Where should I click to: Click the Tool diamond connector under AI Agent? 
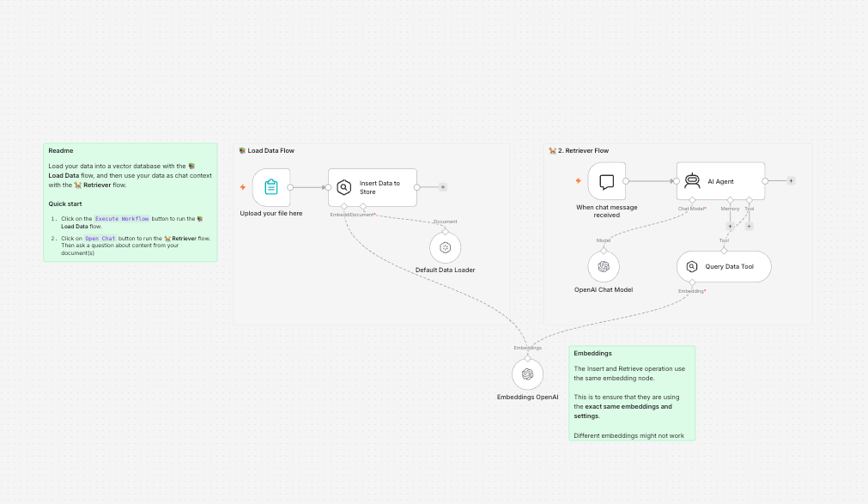pos(749,200)
